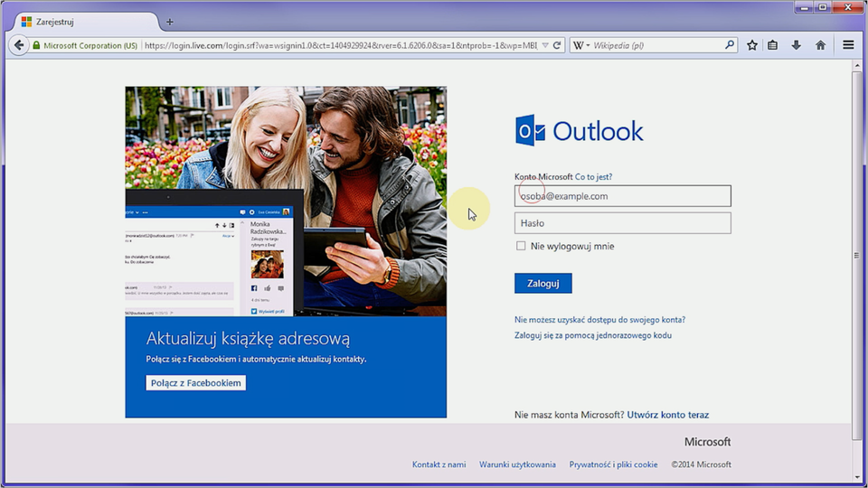
Task: Open the 'Co to jest?' link
Action: pos(593,177)
